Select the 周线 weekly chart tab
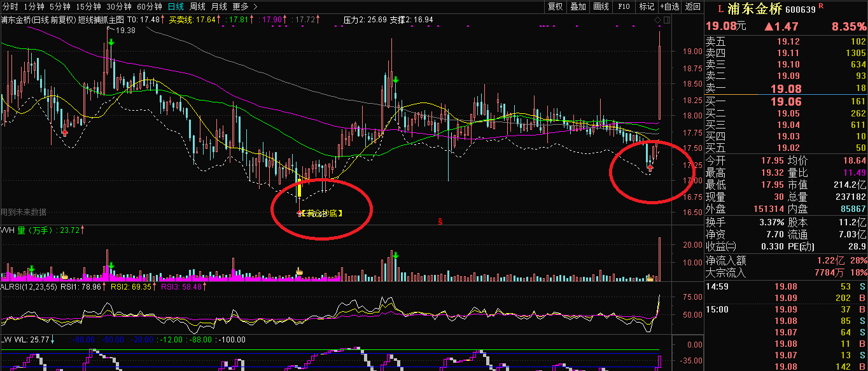Viewport: 868px width, 371px height. pyautogui.click(x=197, y=7)
